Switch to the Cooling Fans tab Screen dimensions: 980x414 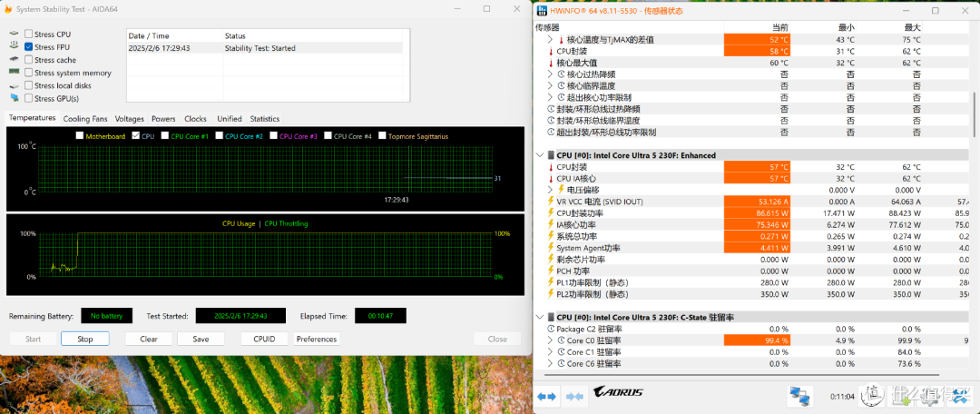pos(85,119)
